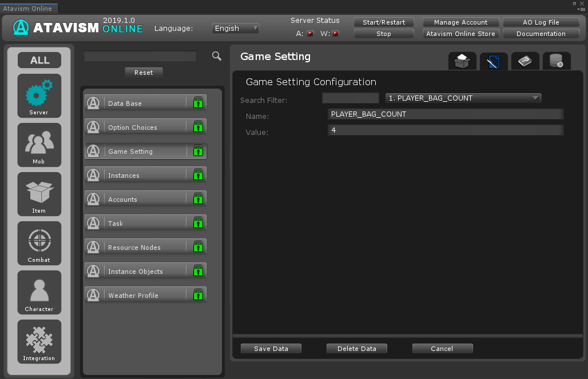Click the Start/Restart server button
The width and height of the screenshot is (588, 379).
384,22
